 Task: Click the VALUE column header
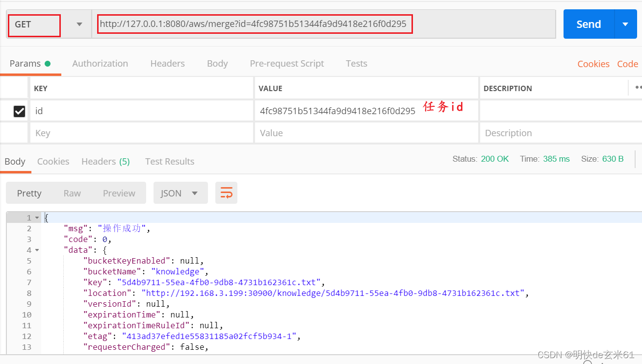271,89
